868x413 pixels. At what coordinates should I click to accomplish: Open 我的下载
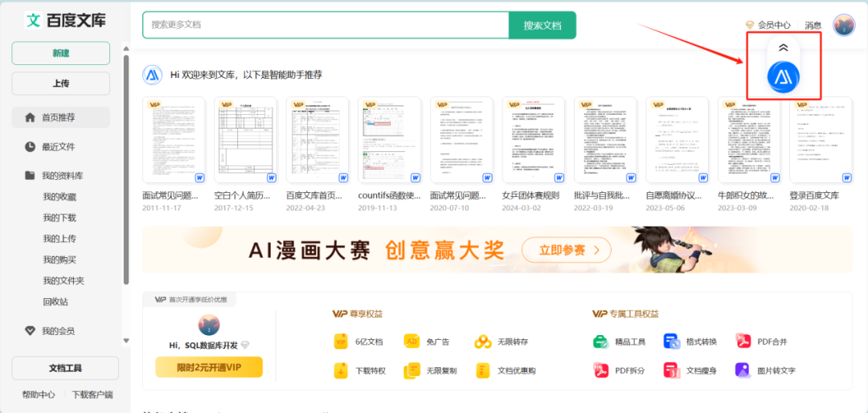point(59,218)
